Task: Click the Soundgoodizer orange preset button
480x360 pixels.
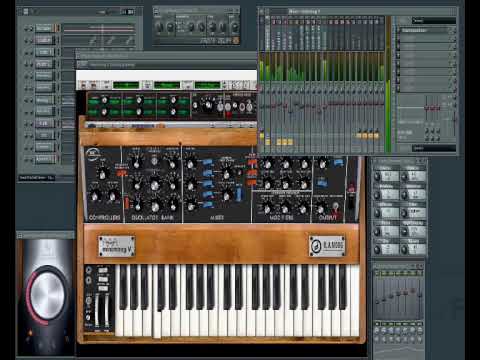Action: point(30,333)
